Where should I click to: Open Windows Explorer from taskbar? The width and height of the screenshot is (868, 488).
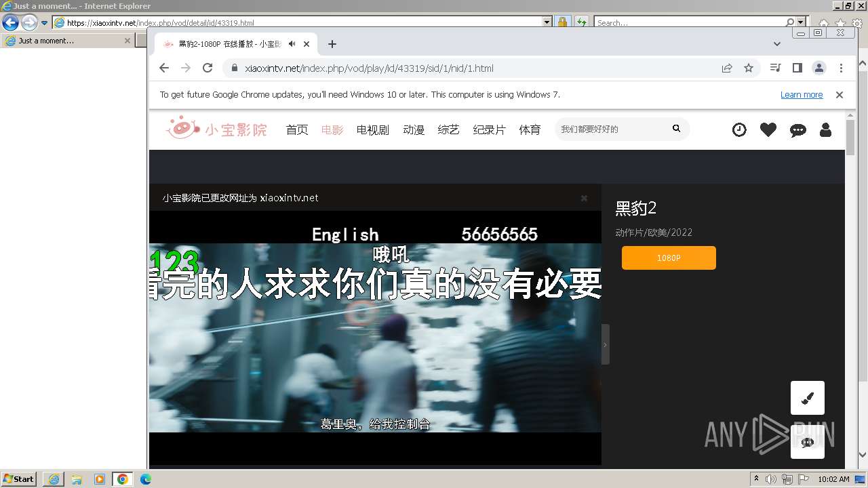pos(77,479)
